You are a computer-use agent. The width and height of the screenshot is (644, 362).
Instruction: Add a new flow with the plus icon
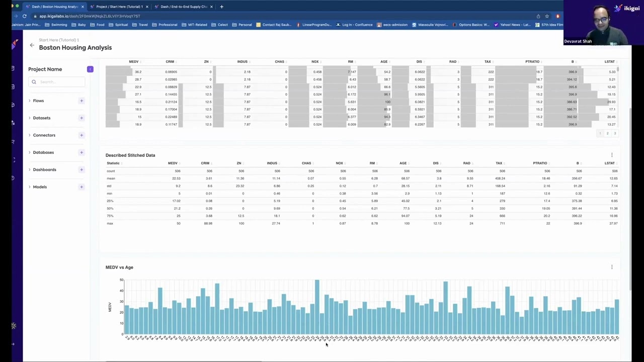click(82, 101)
